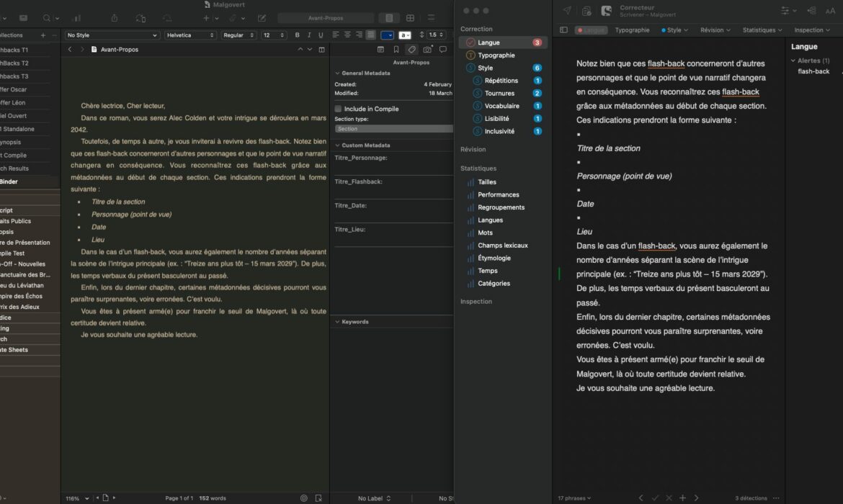Open the Statistiques menu in Correcteur
Viewport: 843px width, 504px height.
(x=761, y=30)
